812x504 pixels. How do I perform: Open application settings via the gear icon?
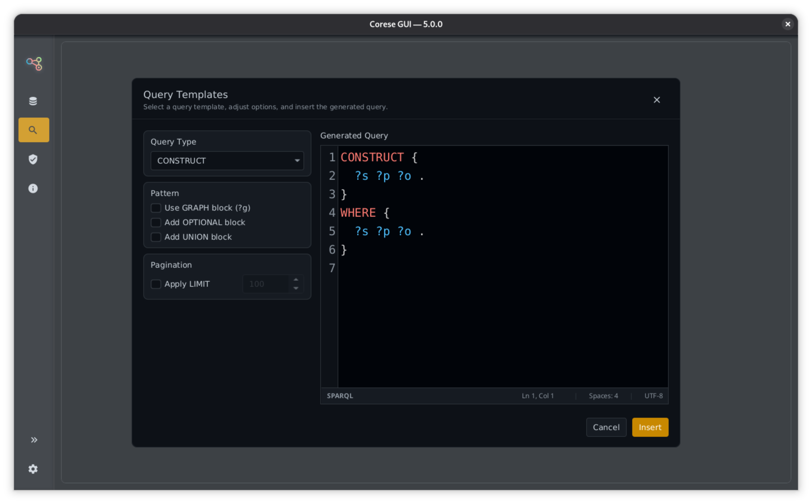click(33, 469)
